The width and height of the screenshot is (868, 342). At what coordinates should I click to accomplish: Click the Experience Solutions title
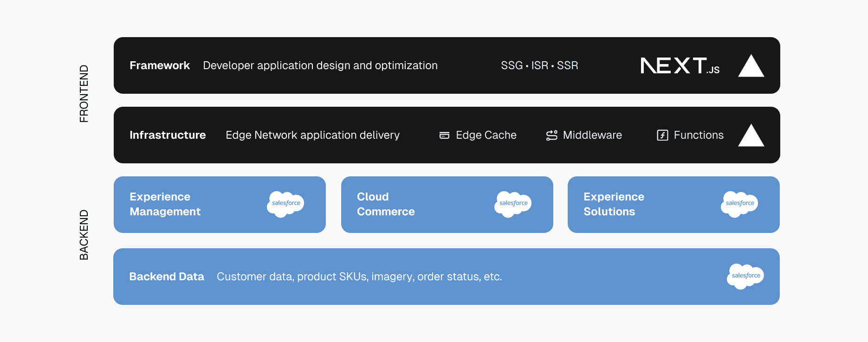(614, 204)
